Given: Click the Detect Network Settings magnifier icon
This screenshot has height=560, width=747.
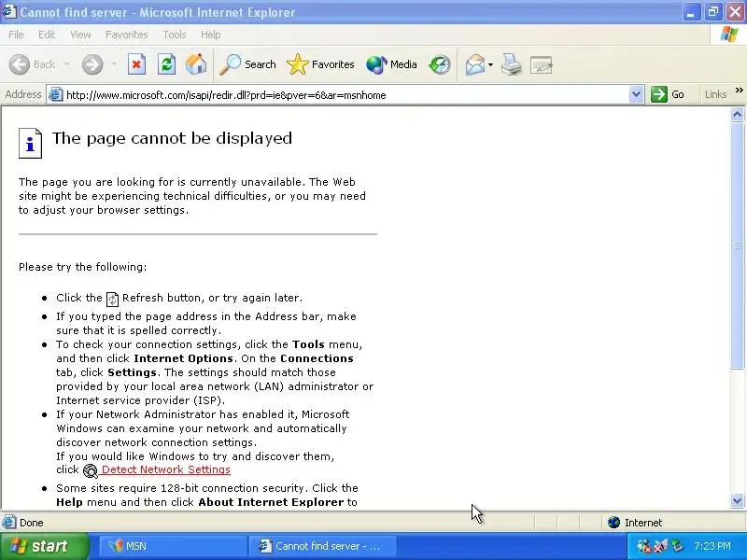Looking at the screenshot, I should [90, 470].
